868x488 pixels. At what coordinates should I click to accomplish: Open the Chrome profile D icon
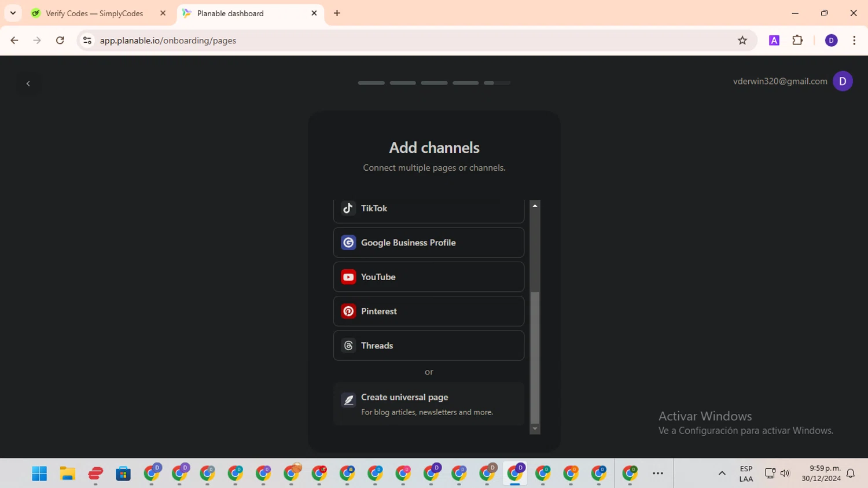(x=831, y=41)
